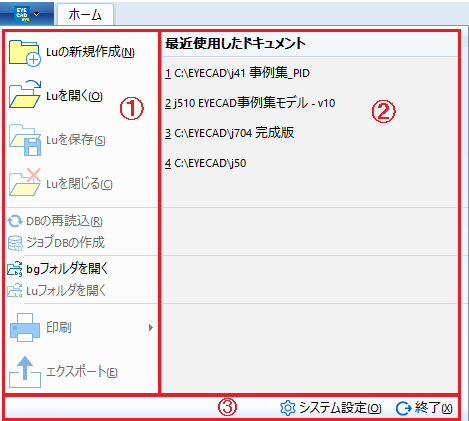The width and height of the screenshot is (469, 421).
Task: Click the Luの新規作成 folder-plus icon
Action: 25,53
